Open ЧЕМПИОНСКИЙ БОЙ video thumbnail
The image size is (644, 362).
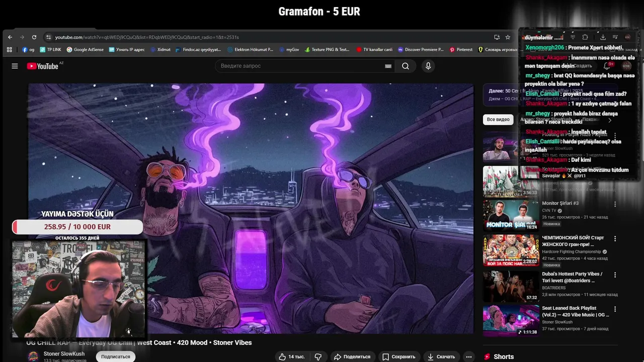[x=511, y=250]
